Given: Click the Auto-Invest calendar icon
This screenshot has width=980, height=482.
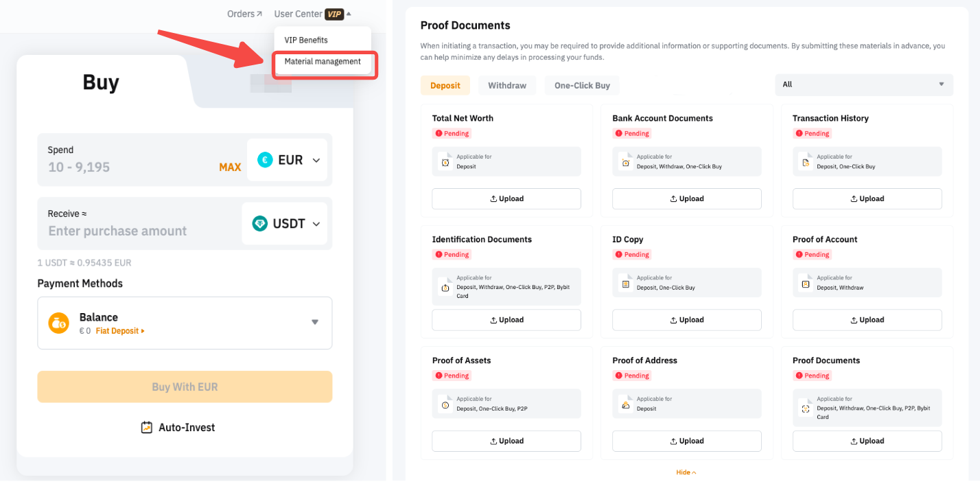Looking at the screenshot, I should click(147, 427).
